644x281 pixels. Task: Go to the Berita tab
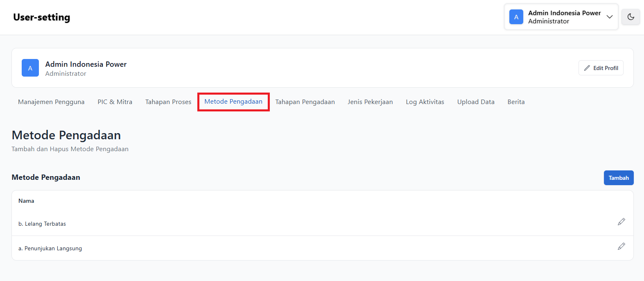[516, 102]
